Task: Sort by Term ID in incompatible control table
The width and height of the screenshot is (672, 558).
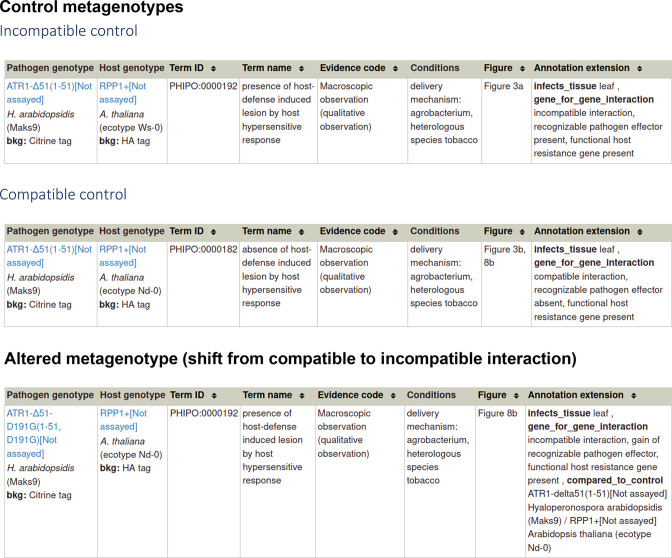Action: [213, 69]
